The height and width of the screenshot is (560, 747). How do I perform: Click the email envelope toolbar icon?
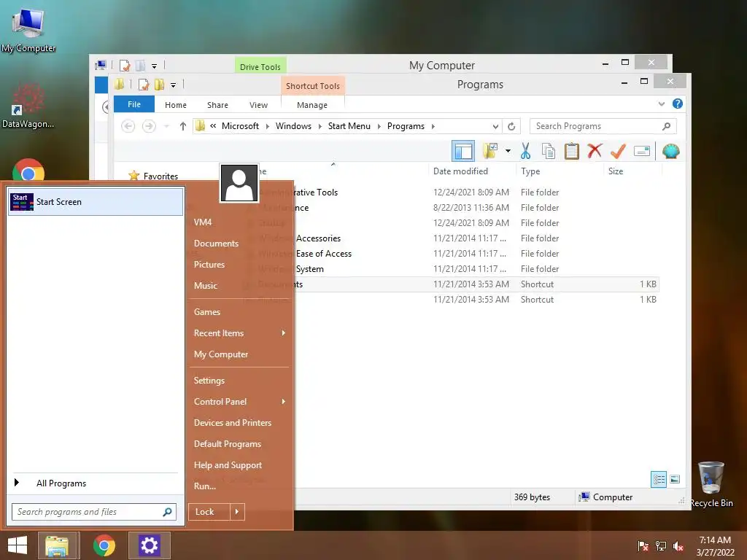642,152
